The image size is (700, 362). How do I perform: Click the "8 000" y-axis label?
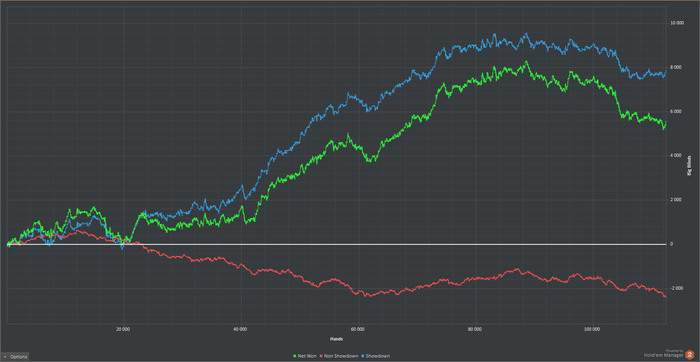coord(676,67)
